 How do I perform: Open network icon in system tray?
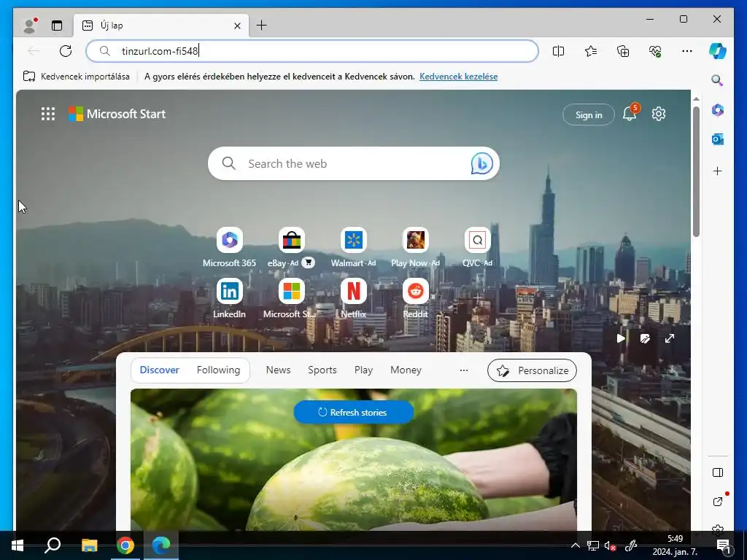click(593, 545)
